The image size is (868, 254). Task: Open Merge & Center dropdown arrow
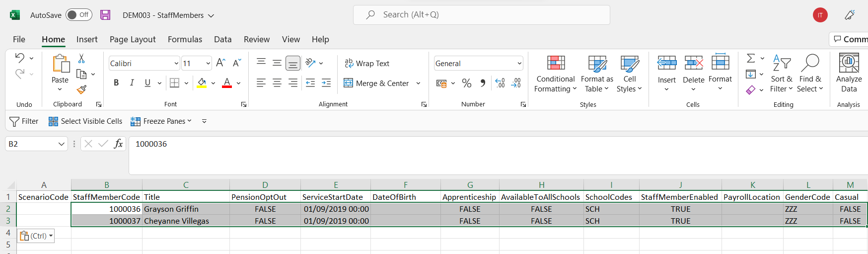418,84
